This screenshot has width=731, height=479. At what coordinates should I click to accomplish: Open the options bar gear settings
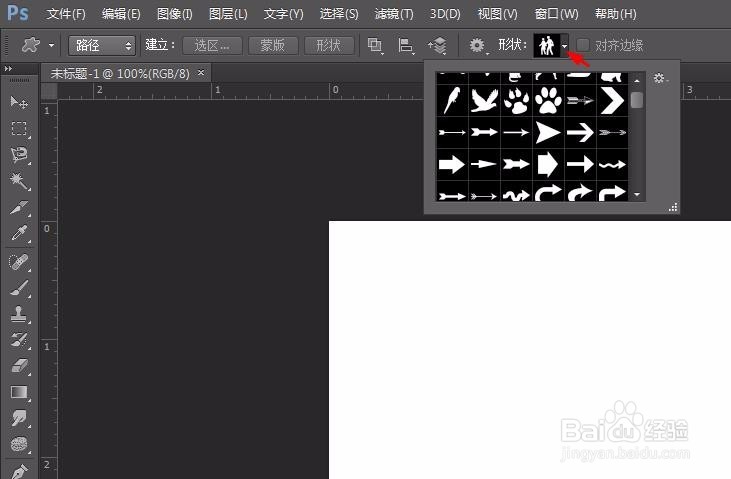[477, 45]
